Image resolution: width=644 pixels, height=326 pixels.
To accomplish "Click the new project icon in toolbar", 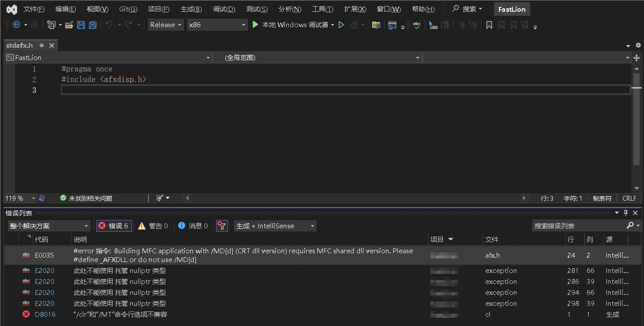I will 51,25.
